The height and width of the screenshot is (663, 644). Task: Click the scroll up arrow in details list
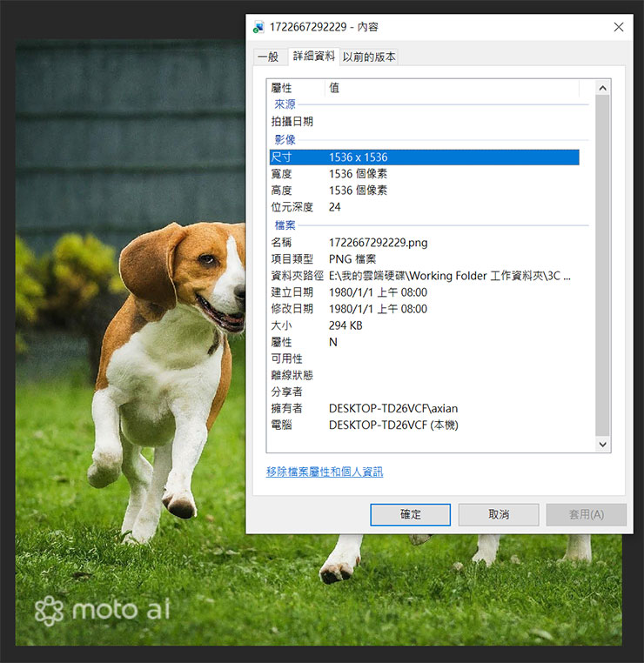(x=602, y=88)
